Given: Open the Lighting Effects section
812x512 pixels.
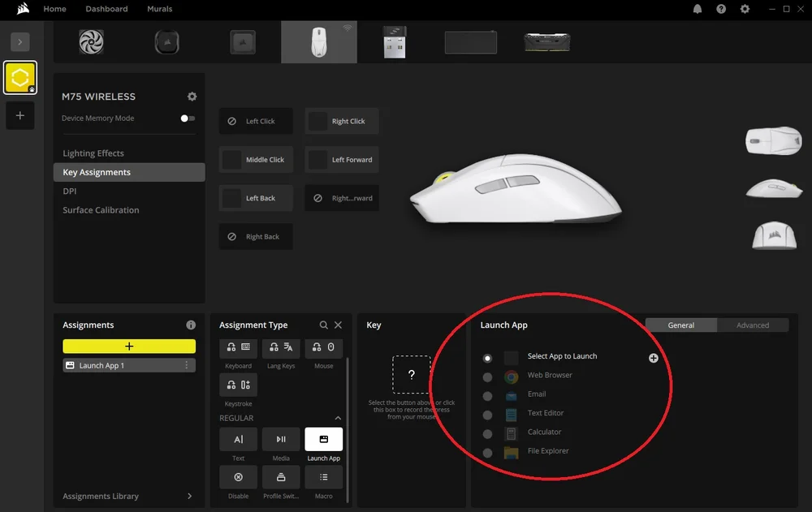Looking at the screenshot, I should click(93, 153).
